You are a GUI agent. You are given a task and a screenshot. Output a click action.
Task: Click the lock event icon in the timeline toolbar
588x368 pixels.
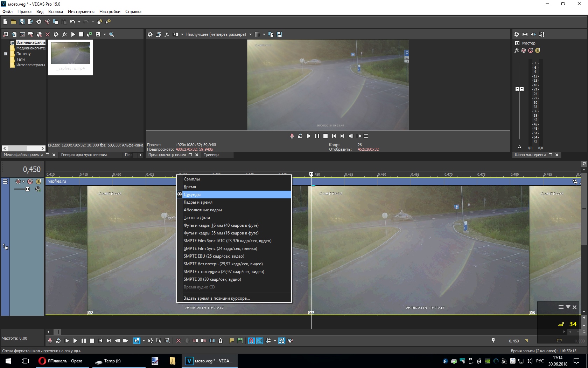220,341
